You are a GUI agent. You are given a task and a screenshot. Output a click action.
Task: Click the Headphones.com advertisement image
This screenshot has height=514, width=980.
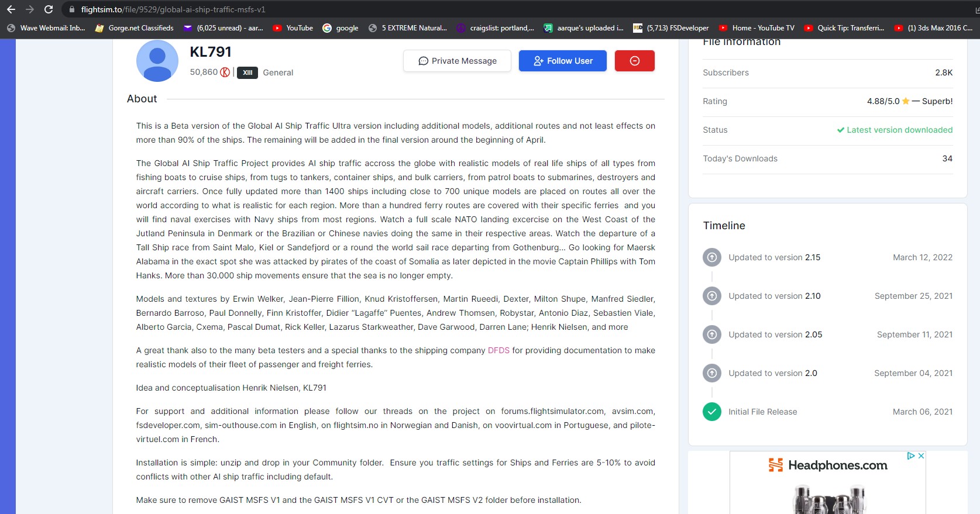827,485
